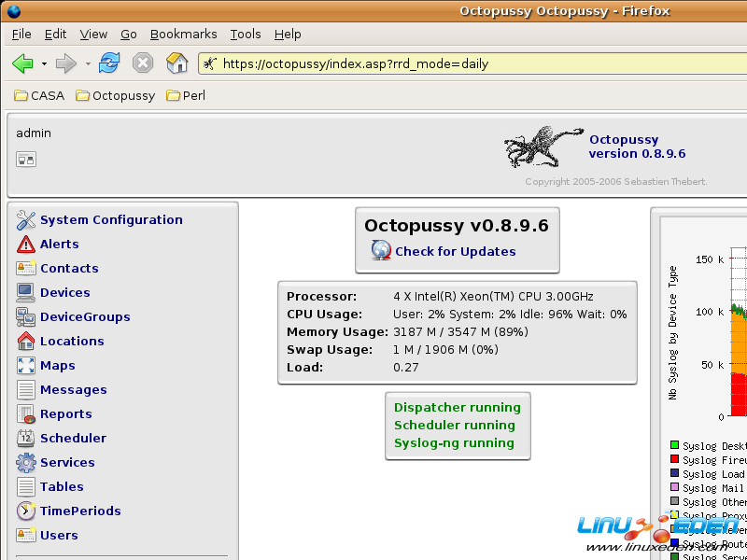Viewport: 747px width, 560px height.
Task: Click the Scheduler calendar icon
Action: point(25,439)
